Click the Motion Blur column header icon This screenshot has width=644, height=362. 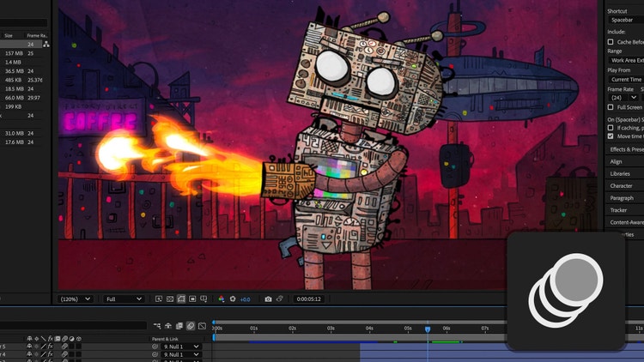(64, 339)
